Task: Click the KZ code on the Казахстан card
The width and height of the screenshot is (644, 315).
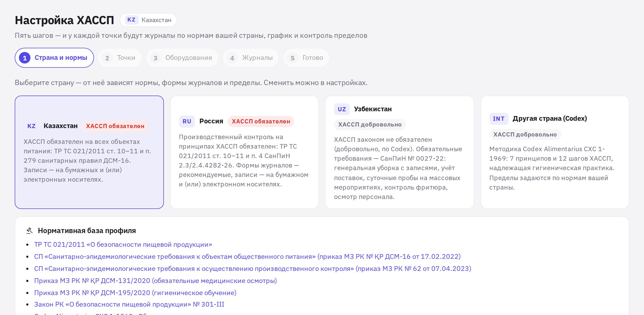Action: (32, 126)
